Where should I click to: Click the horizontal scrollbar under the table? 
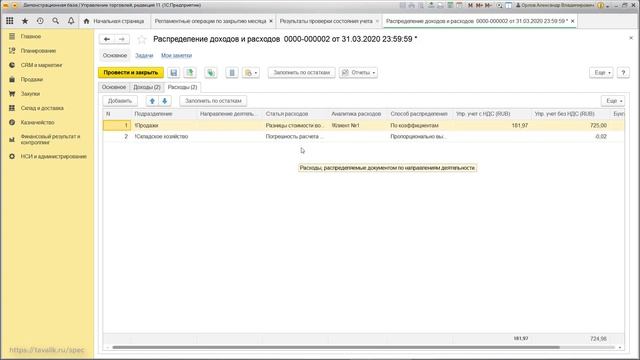tap(336, 348)
